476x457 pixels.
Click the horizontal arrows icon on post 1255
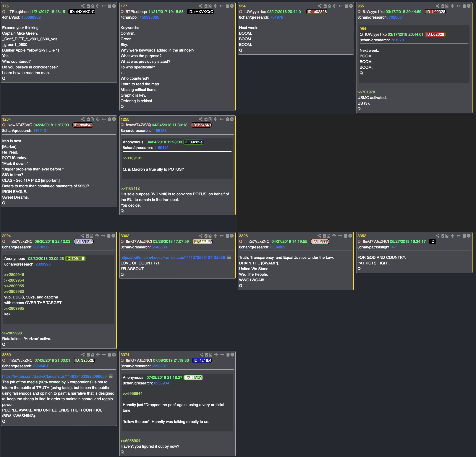[222, 119]
